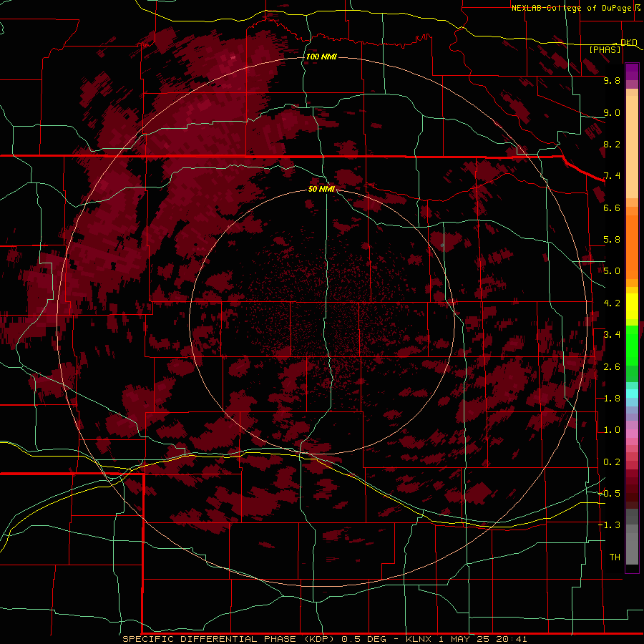Click the 2.6 color scale value

click(612, 367)
